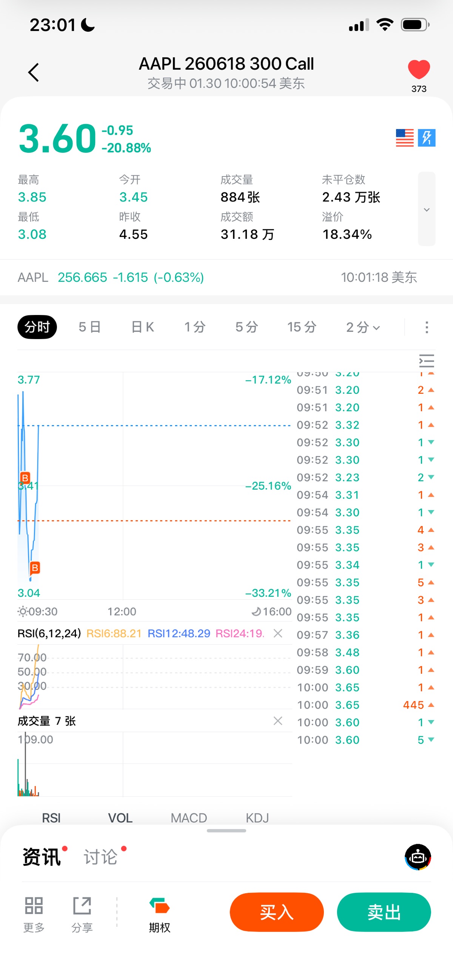
Task: Tap the red heart favorite icon
Action: coord(419,70)
